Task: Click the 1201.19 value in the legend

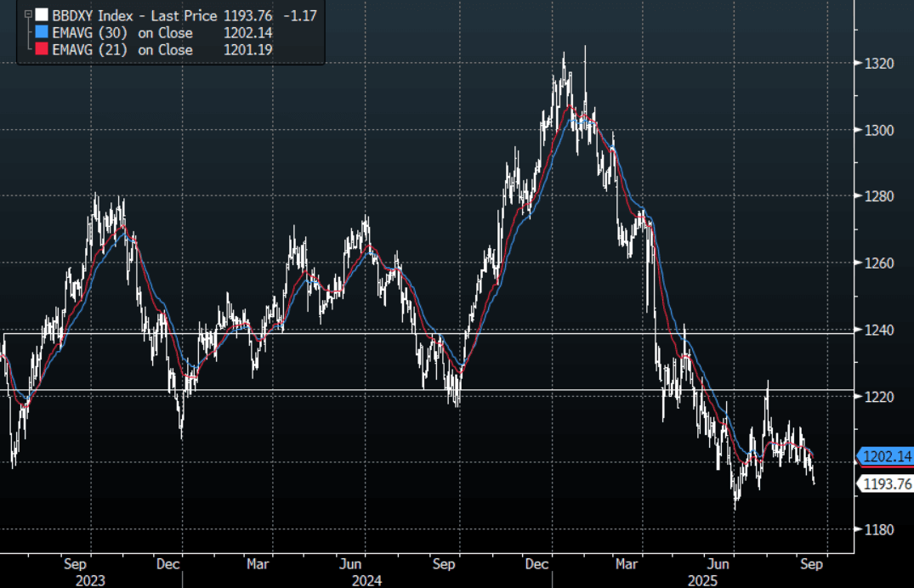Action: point(247,50)
